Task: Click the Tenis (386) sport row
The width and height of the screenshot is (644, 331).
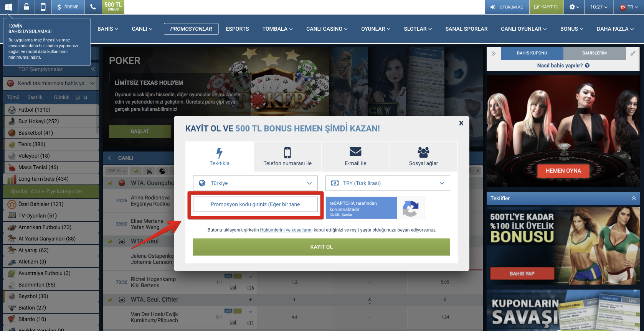Action: (51, 144)
